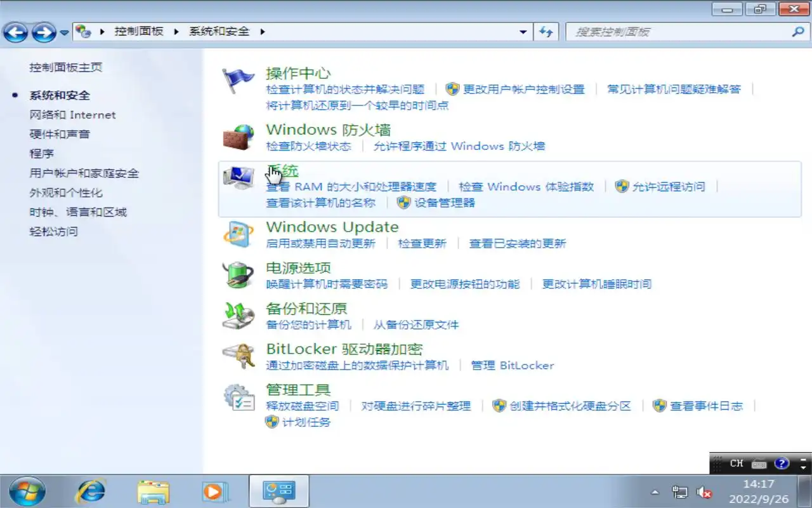The image size is (812, 508).
Task: Click 检查更新 link
Action: [x=422, y=243]
